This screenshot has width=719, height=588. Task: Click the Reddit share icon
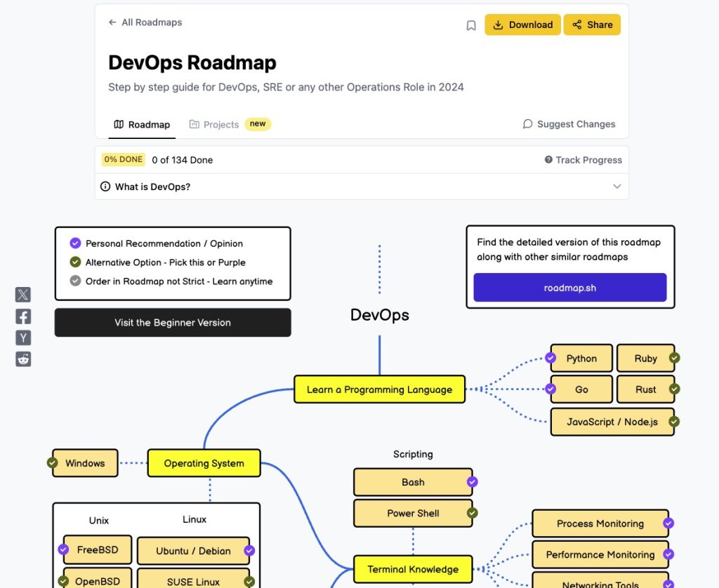pos(23,359)
